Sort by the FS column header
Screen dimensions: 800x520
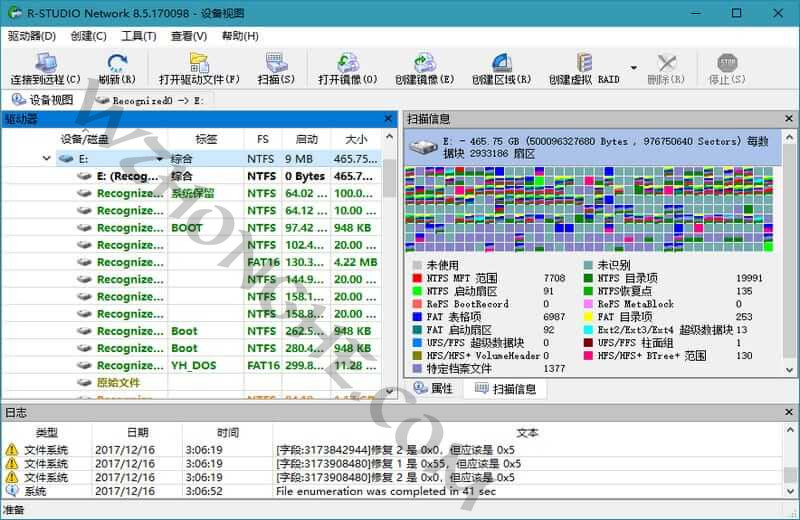tap(262, 139)
